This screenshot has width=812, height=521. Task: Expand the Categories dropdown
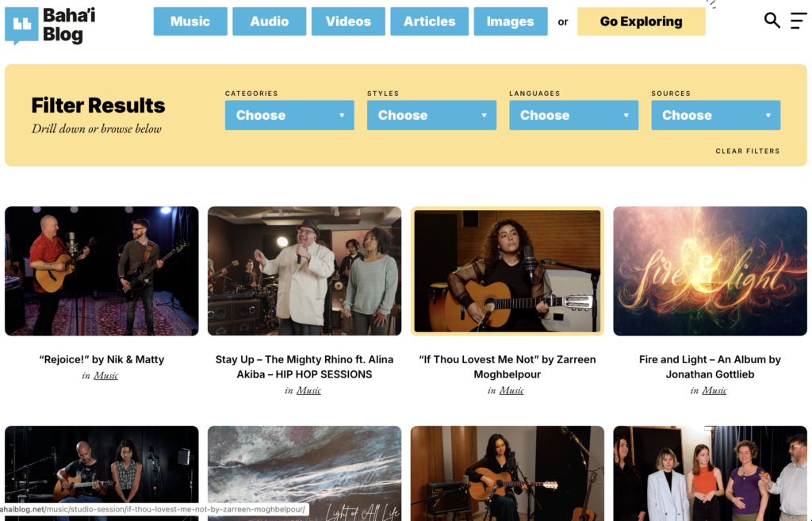289,115
